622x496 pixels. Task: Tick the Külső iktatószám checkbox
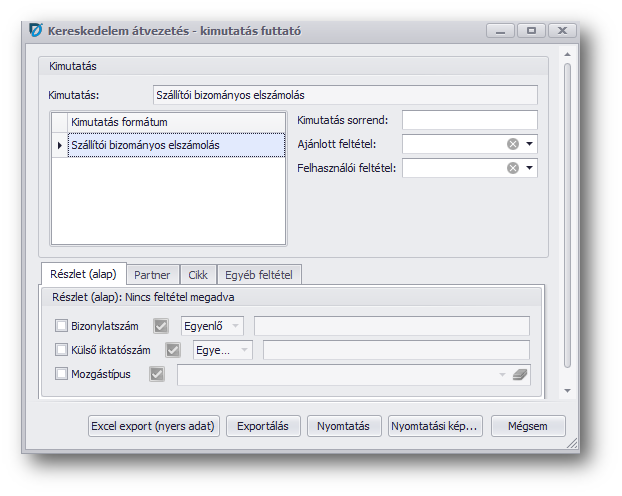[x=62, y=350]
